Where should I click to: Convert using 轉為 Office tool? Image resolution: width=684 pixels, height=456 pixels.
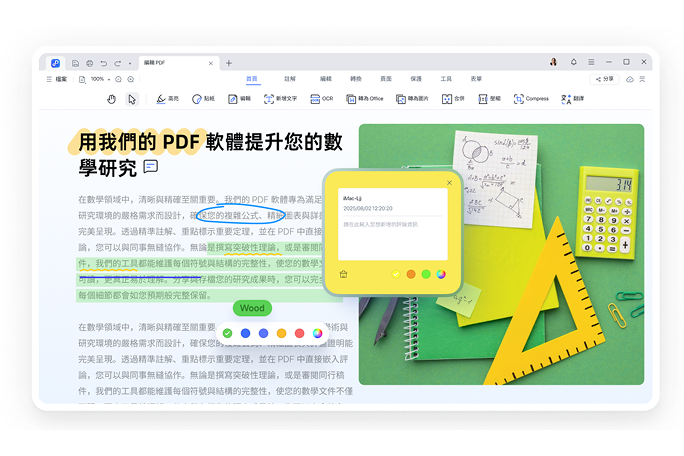pyautogui.click(x=365, y=99)
